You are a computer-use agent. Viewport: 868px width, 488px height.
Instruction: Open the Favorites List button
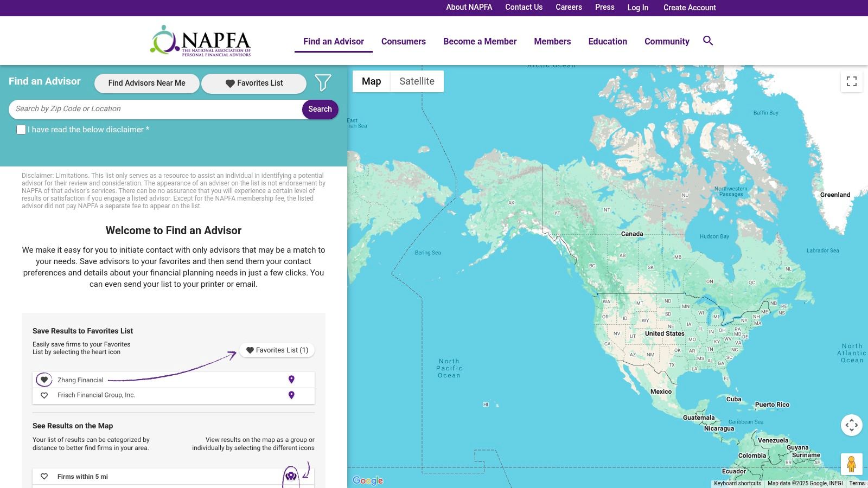(254, 83)
